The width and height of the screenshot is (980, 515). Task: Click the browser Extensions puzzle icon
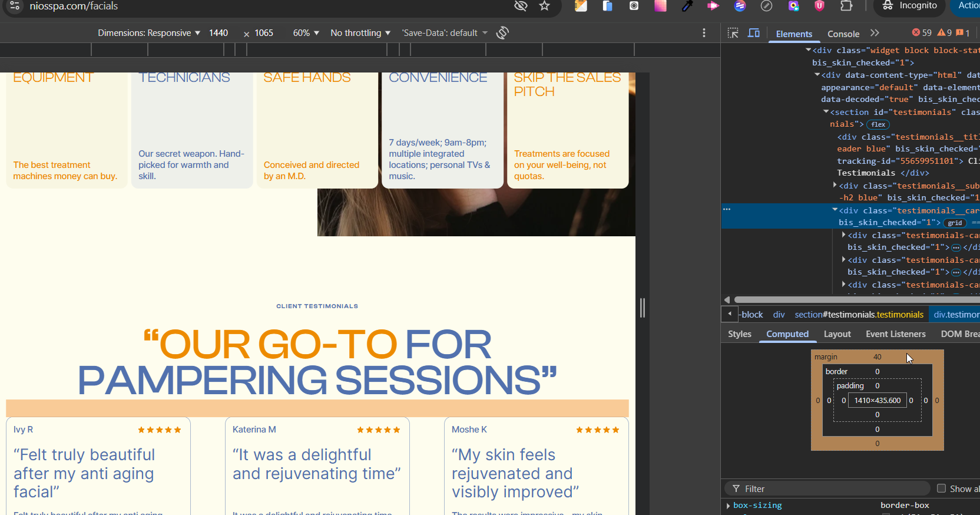click(846, 6)
